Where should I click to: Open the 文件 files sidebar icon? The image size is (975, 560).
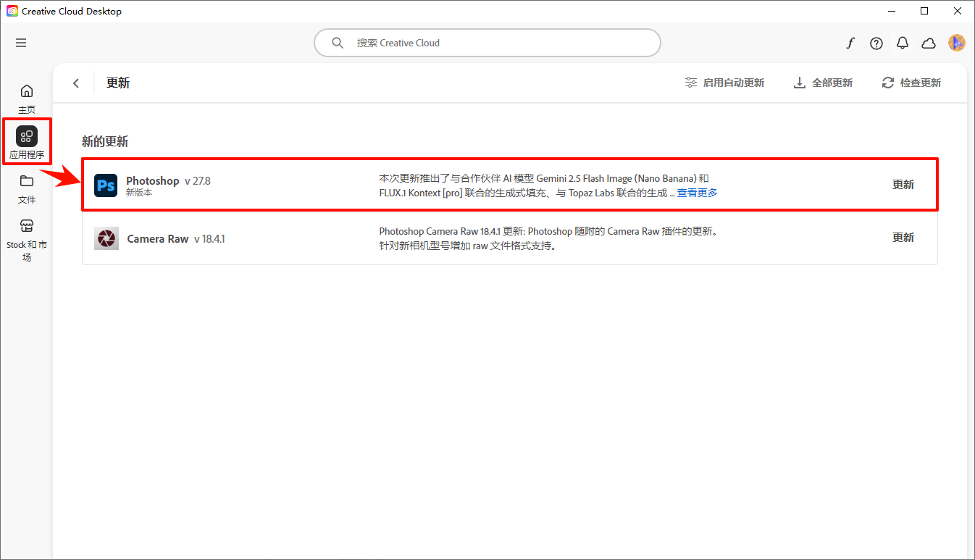27,188
